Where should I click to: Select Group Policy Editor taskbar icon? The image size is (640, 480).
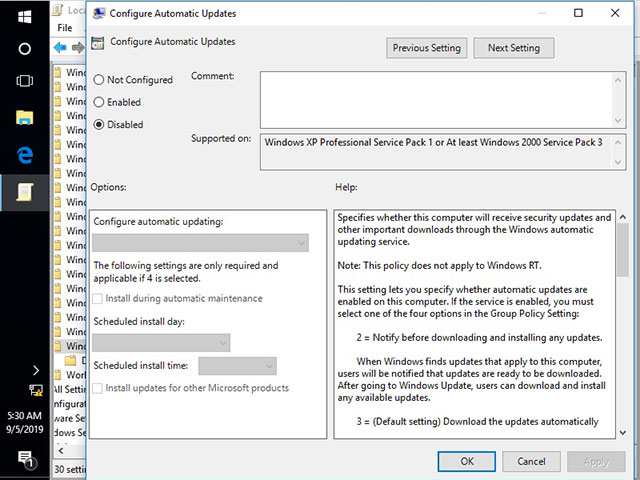click(x=24, y=192)
